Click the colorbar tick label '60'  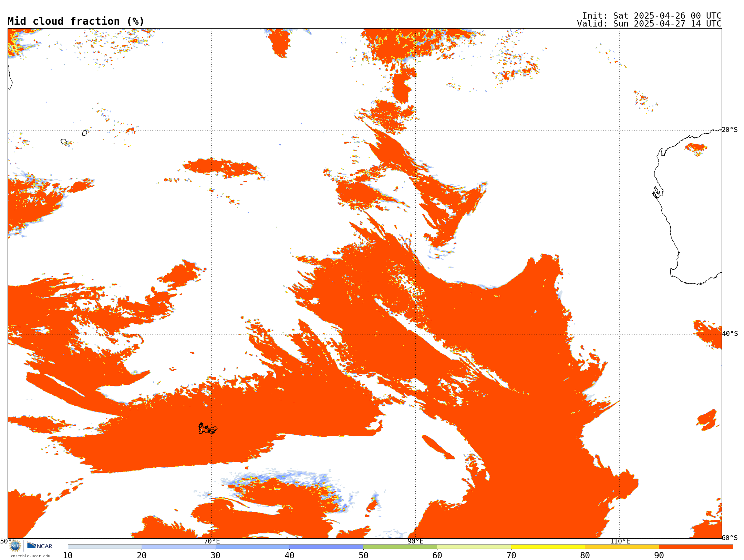click(x=437, y=556)
